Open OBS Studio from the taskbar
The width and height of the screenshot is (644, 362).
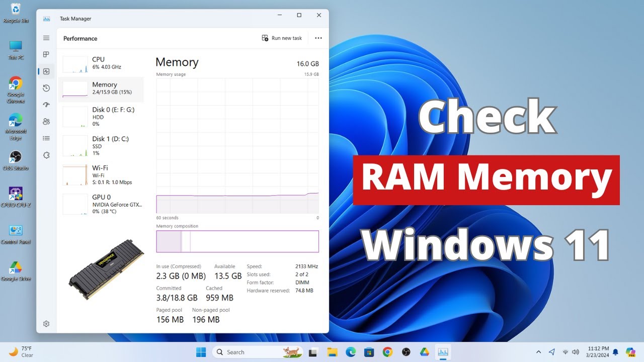(406, 352)
